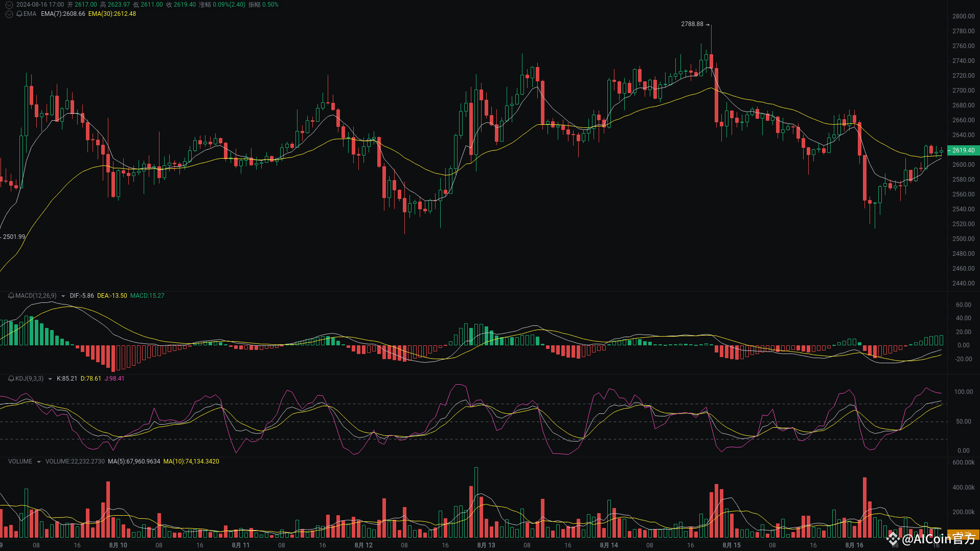Click the DIF:-5.86 label in MACD panel
The width and height of the screenshot is (980, 551).
[x=82, y=296]
